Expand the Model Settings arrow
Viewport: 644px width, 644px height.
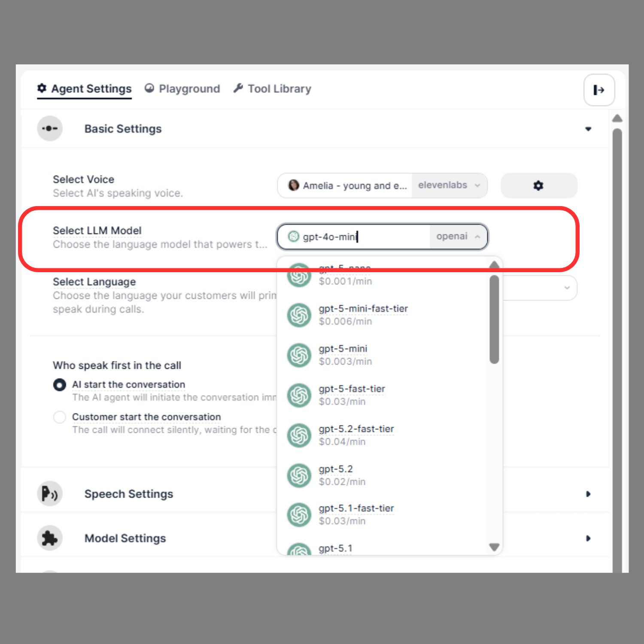tap(588, 538)
